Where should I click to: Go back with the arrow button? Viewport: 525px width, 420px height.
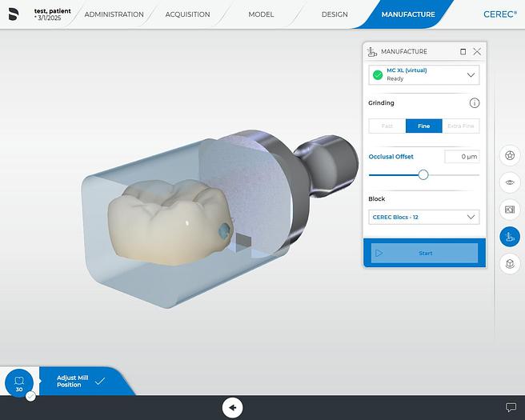click(x=232, y=408)
